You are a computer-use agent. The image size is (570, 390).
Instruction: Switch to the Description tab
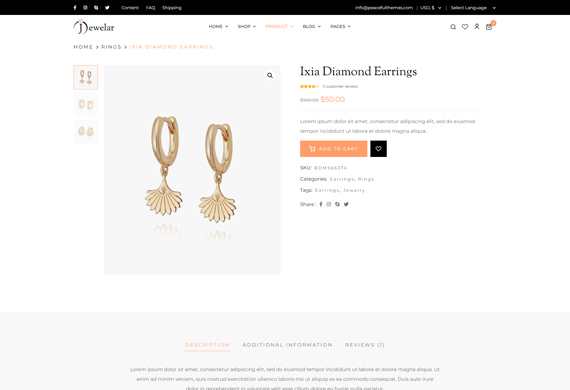pyautogui.click(x=207, y=345)
